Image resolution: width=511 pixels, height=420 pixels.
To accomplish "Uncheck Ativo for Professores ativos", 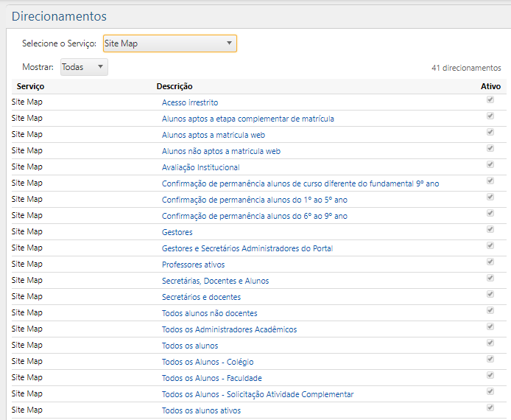I will [490, 262].
